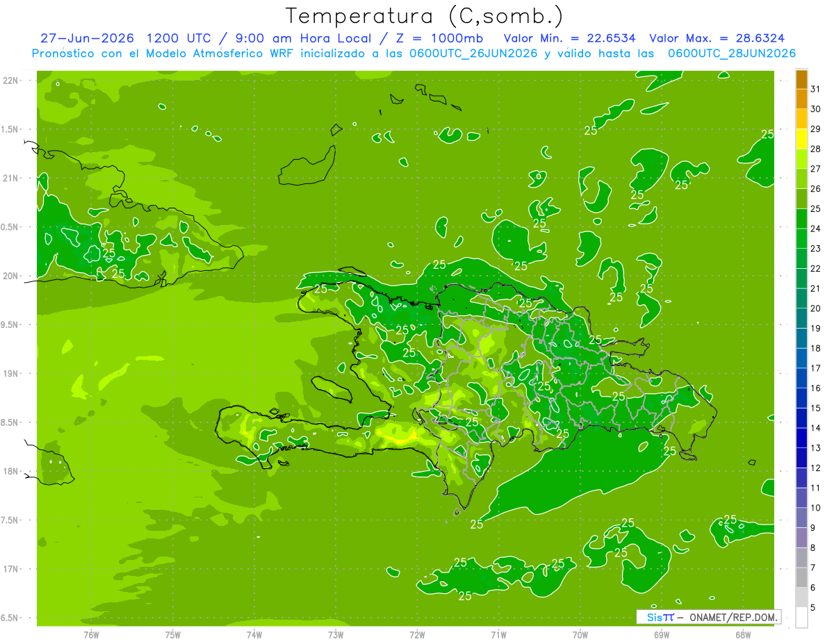This screenshot has width=834, height=644.
Task: Click the colorbar label 5
Action: [x=813, y=608]
